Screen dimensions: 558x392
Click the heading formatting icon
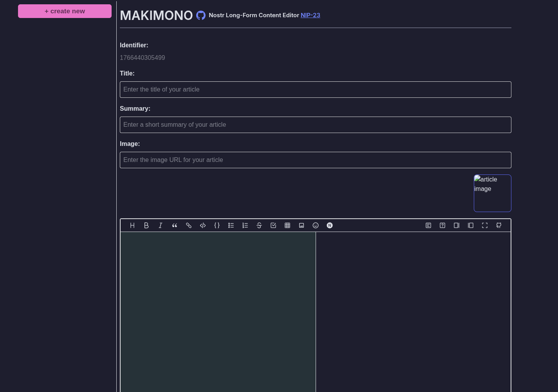click(x=132, y=225)
